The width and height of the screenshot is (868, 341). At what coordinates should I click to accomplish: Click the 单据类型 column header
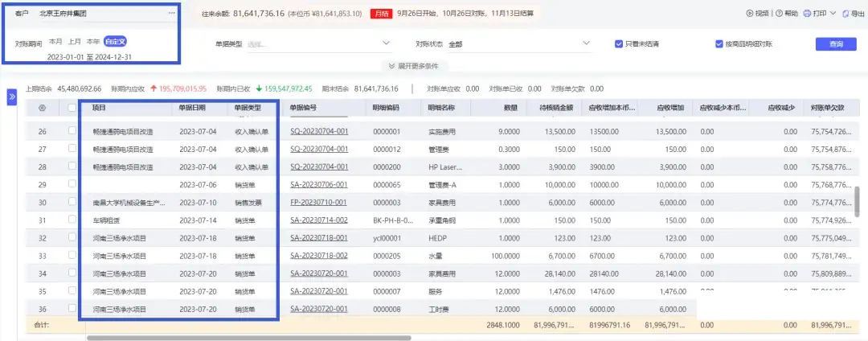pos(248,108)
